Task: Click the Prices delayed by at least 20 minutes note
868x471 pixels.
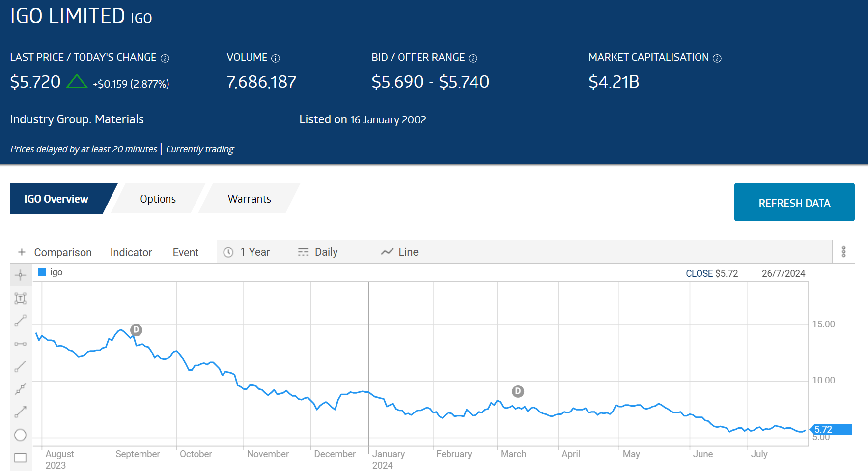Action: [84, 149]
